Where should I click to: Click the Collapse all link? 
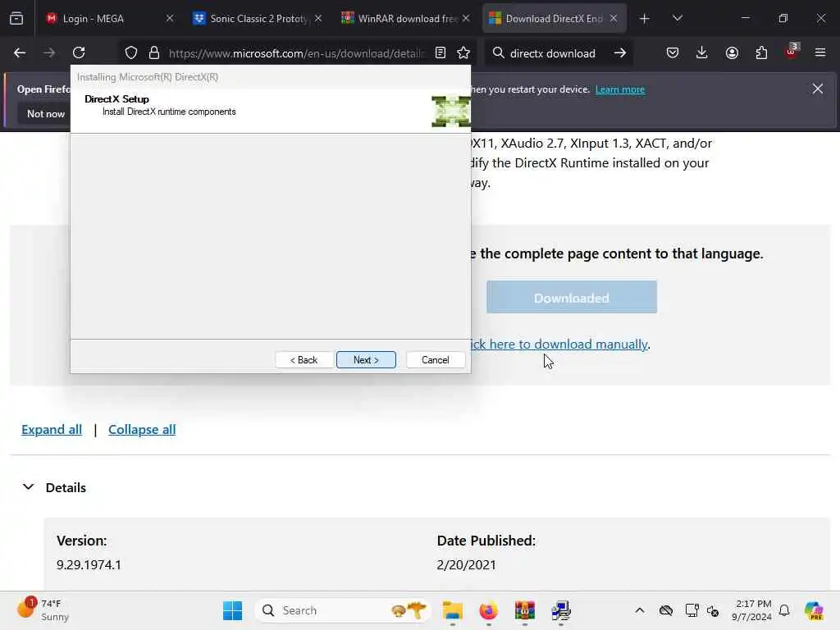pos(142,430)
